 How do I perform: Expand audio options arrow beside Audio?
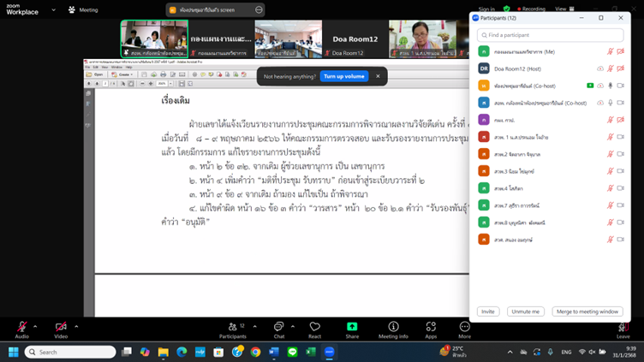(x=35, y=327)
